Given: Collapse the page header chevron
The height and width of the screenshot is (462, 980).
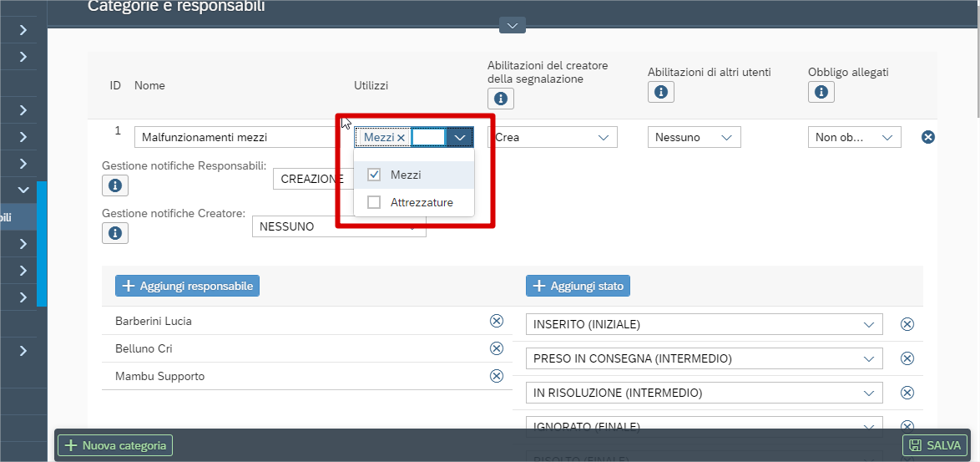Looking at the screenshot, I should tap(513, 25).
